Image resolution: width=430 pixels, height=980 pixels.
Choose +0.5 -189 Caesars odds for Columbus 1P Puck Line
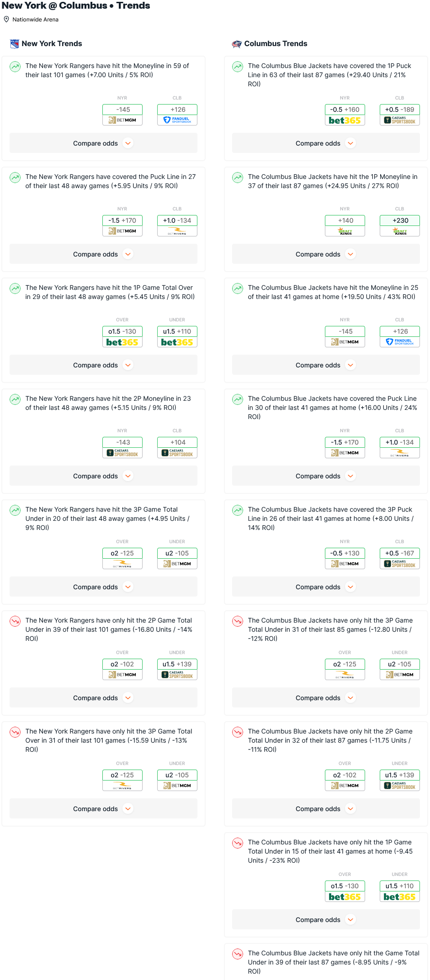400,115
